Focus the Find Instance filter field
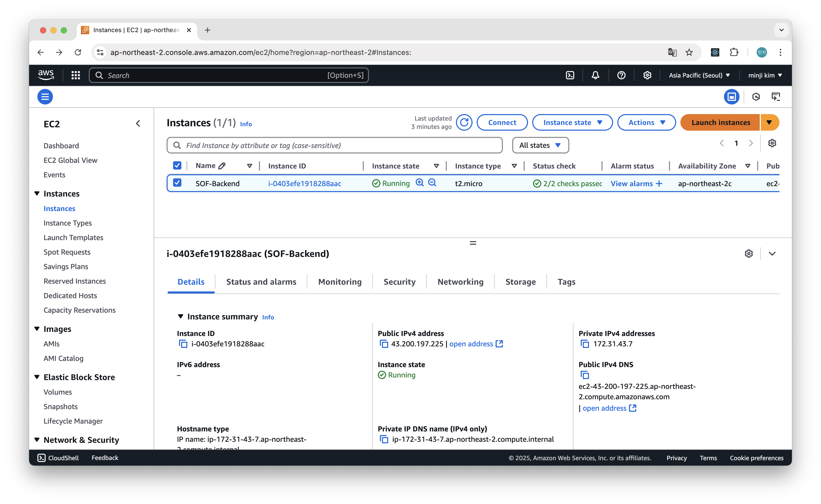The height and width of the screenshot is (504, 821). [335, 145]
